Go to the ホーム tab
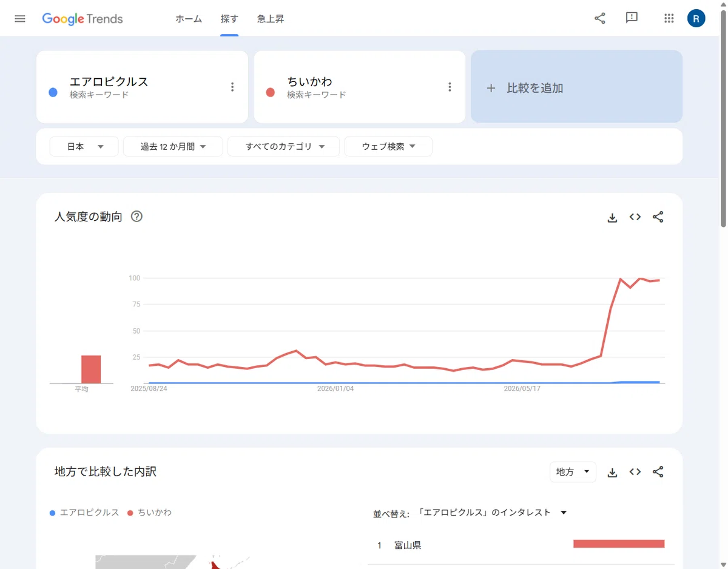The image size is (728, 569). pos(189,19)
